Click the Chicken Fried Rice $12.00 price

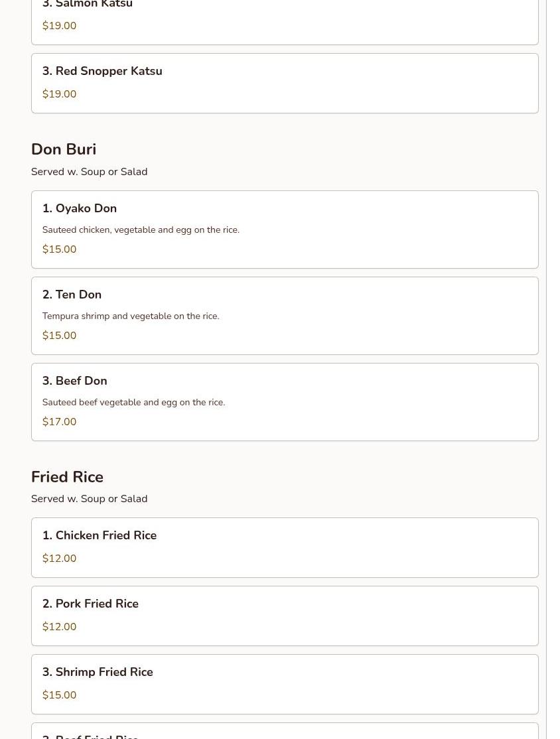pyautogui.click(x=60, y=558)
